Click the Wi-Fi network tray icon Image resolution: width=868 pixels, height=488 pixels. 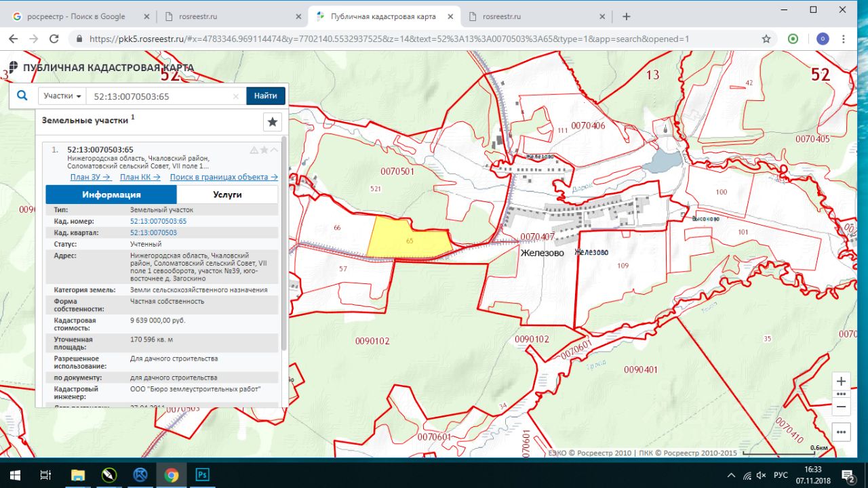(747, 475)
